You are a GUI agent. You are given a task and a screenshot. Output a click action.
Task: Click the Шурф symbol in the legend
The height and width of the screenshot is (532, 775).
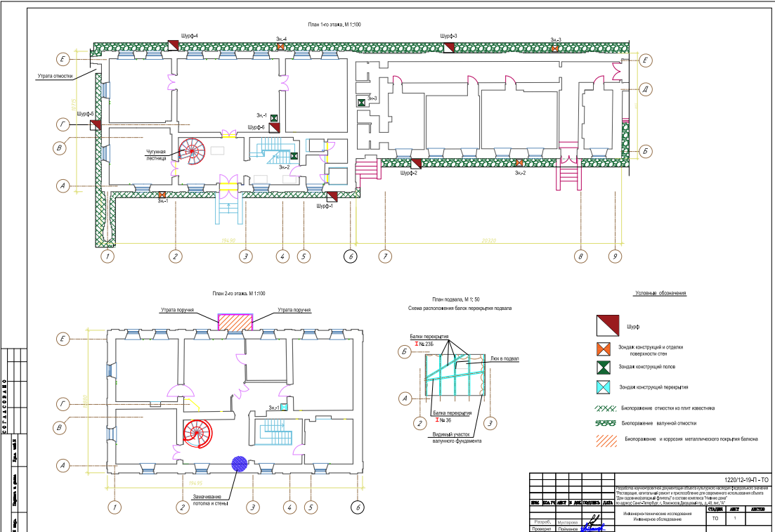(x=608, y=326)
